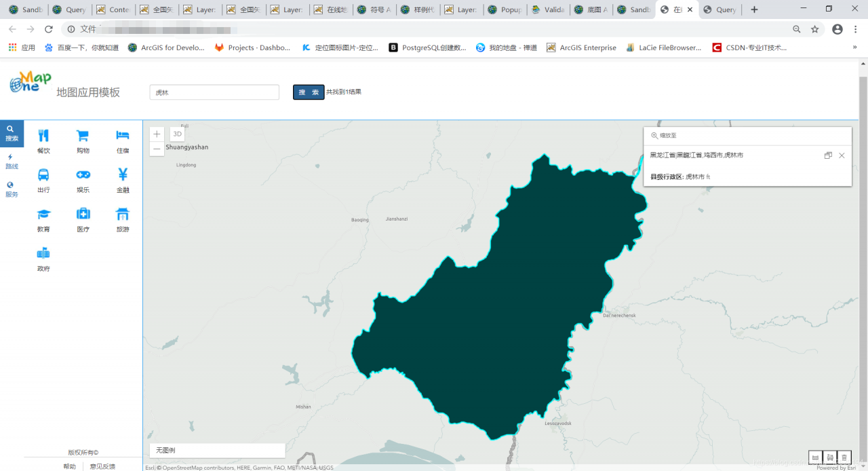Click 缩放至 zoom-to in the popup
The height and width of the screenshot is (471, 868).
[x=663, y=136]
